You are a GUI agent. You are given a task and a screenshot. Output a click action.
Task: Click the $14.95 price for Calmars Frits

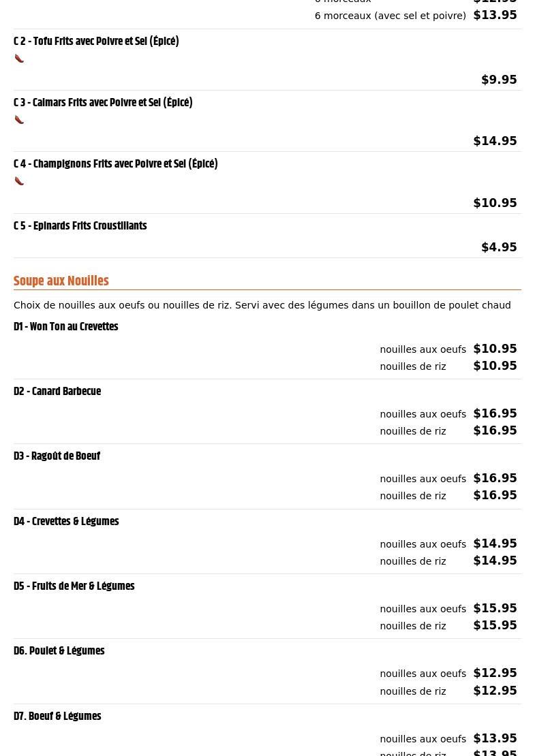click(495, 141)
